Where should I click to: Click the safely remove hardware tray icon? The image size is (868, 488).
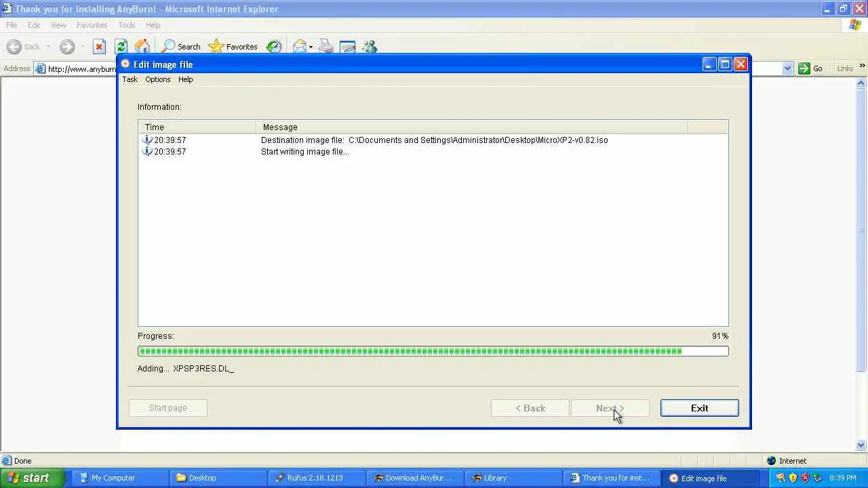tap(817, 478)
